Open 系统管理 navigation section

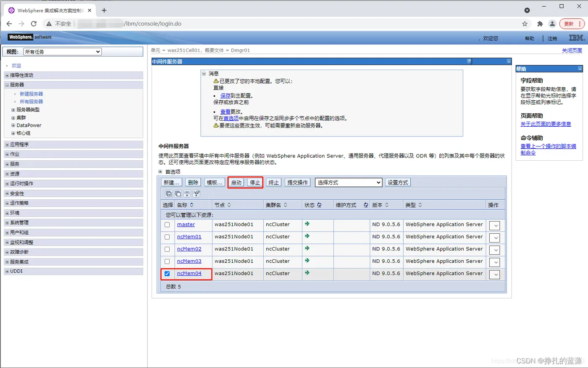(73, 222)
